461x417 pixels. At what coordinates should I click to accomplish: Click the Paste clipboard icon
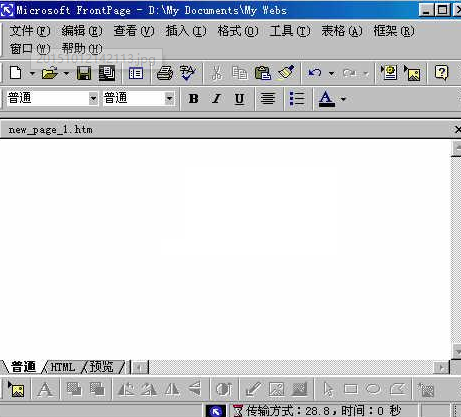point(263,73)
